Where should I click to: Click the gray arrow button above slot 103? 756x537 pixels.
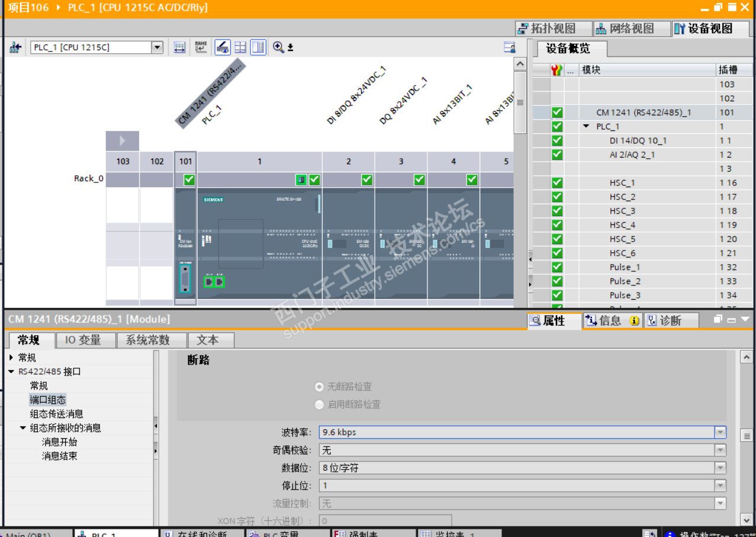coord(123,141)
